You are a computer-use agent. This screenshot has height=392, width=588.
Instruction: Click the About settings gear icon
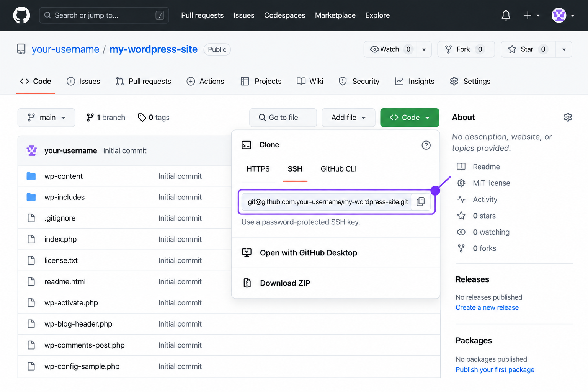click(568, 117)
